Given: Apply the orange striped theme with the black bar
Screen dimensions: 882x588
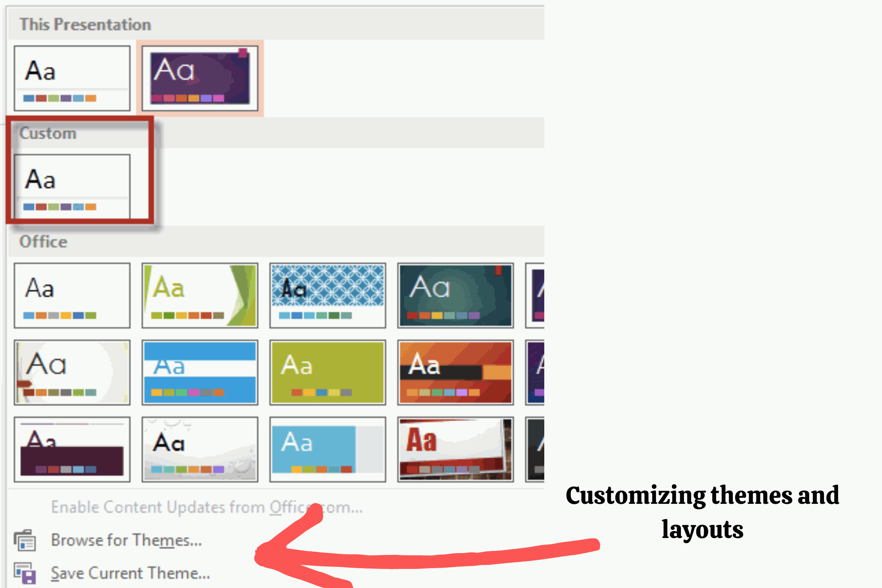Looking at the screenshot, I should pyautogui.click(x=456, y=372).
